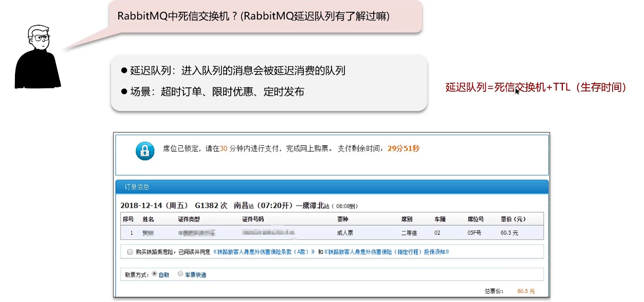The height and width of the screenshot is (302, 644).
Task: Click the red 延迟队列=死信交换机+TTL text
Action: click(x=536, y=88)
